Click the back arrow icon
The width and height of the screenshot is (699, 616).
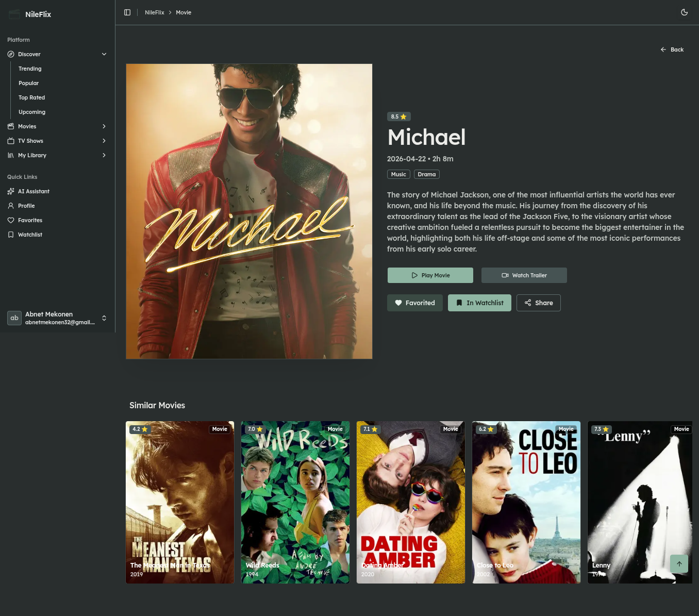coord(663,49)
